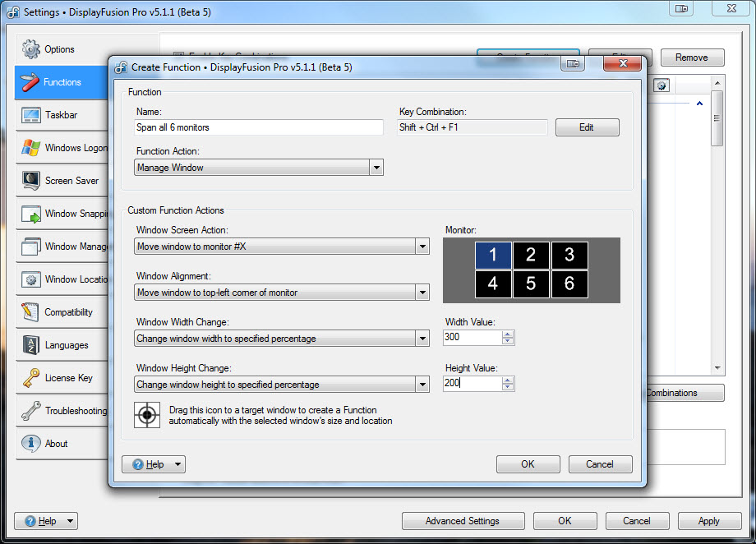The height and width of the screenshot is (544, 756).
Task: Open Window Screen Action dropdown
Action: (x=422, y=247)
